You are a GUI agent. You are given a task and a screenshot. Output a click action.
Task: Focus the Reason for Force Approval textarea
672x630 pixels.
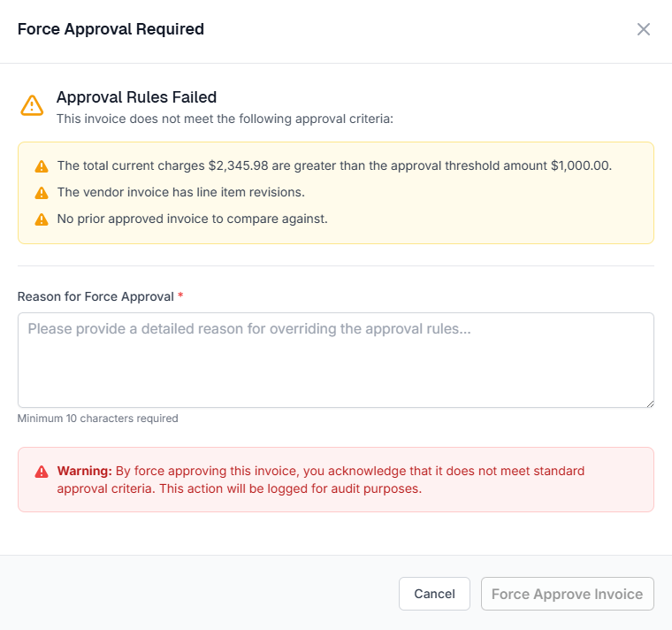click(336, 360)
